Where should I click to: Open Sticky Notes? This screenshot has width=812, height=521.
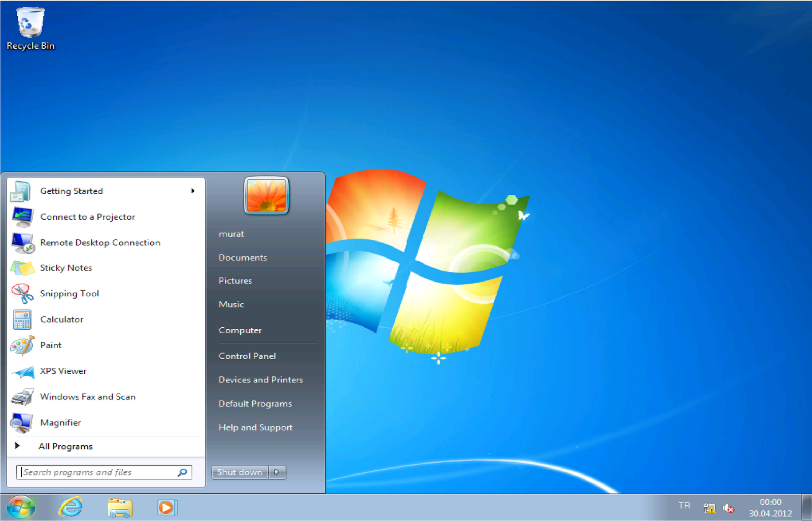pos(65,267)
